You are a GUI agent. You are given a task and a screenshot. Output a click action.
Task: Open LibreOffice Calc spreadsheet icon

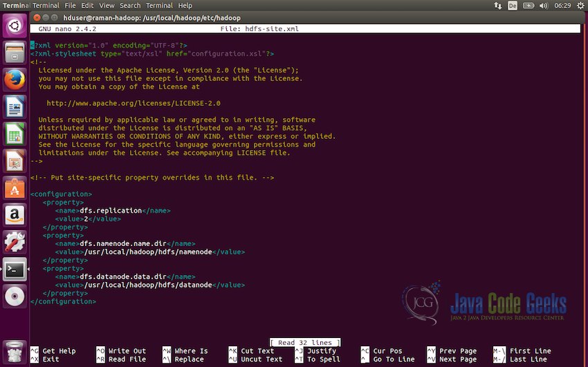(x=15, y=134)
